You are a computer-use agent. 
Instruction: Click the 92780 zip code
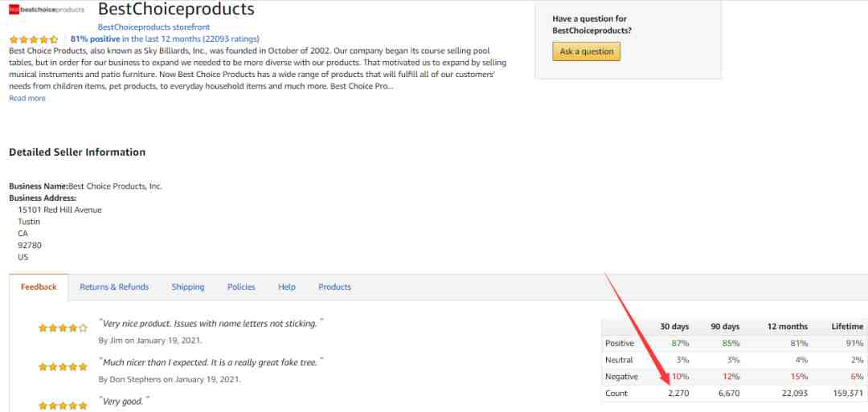30,245
